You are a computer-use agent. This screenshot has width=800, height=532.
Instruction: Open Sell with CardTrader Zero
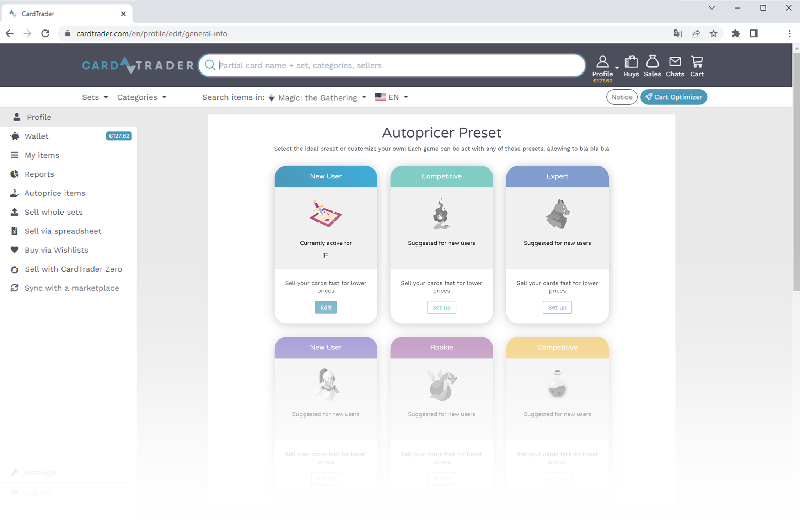73,269
